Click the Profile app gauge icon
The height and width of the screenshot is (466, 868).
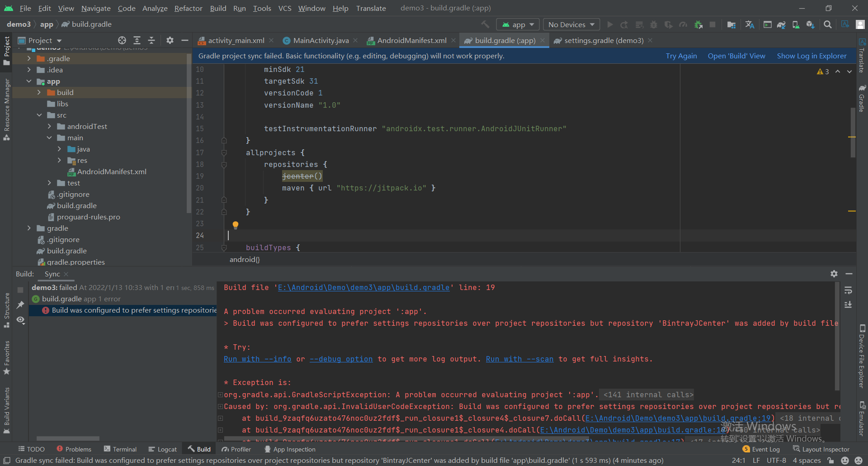point(684,24)
